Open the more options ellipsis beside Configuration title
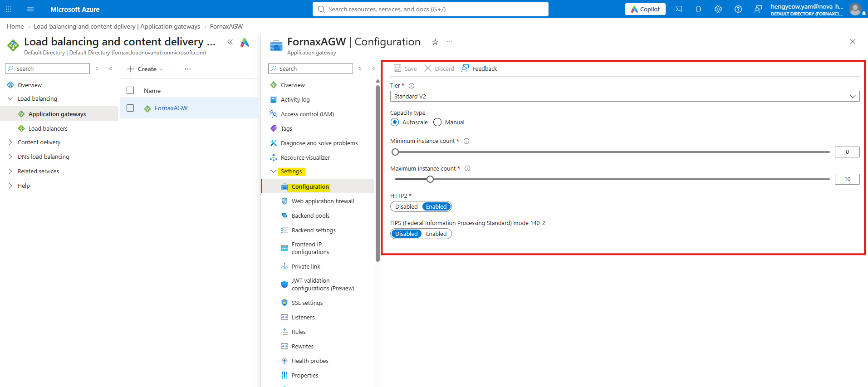 coord(450,42)
